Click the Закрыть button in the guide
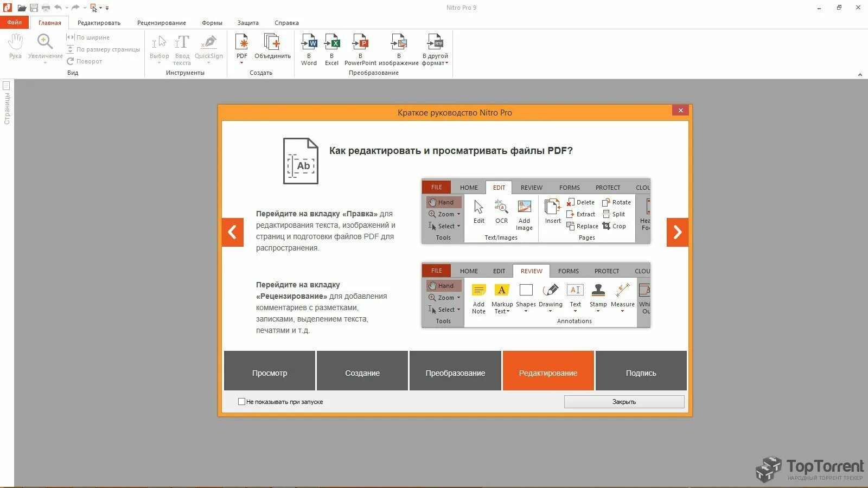 624,402
